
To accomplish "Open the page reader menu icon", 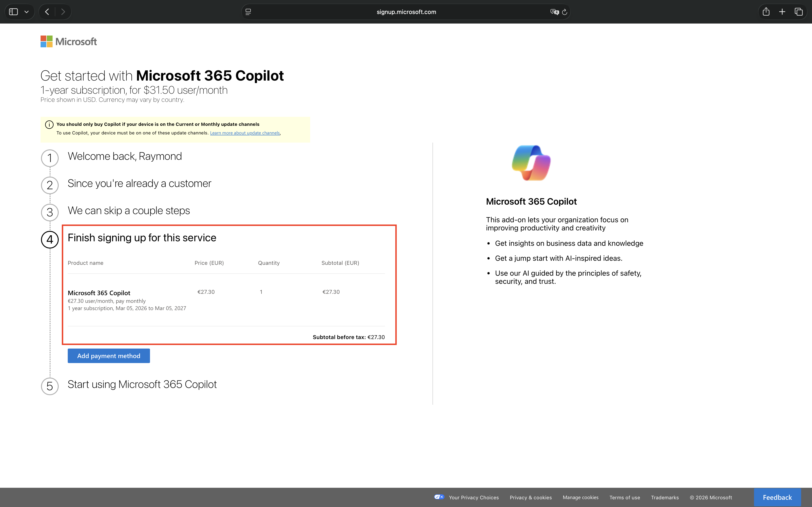I will point(248,12).
